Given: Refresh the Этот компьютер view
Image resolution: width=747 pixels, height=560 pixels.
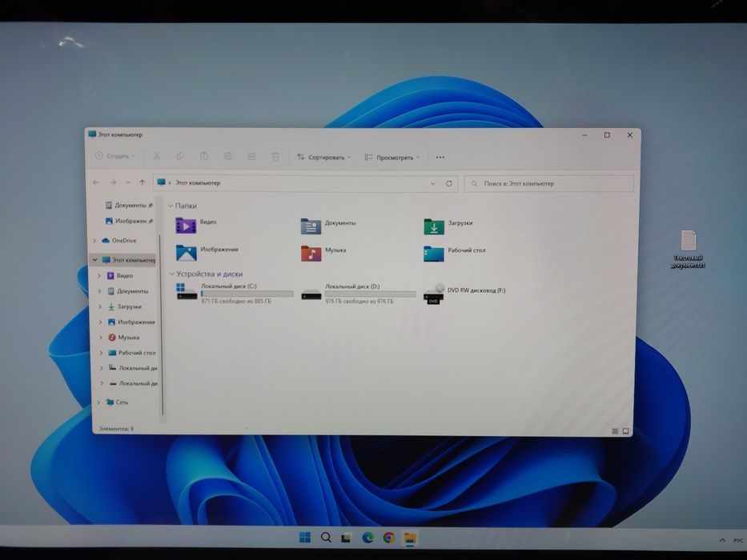Looking at the screenshot, I should (x=449, y=183).
